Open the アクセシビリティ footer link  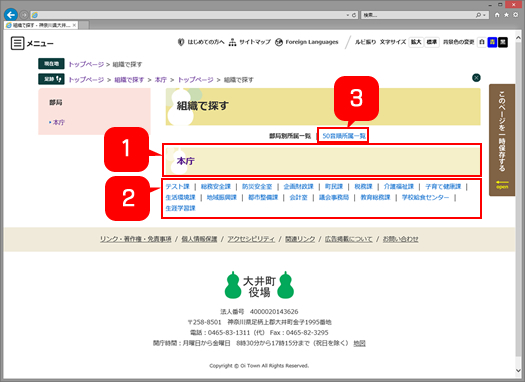pyautogui.click(x=251, y=239)
